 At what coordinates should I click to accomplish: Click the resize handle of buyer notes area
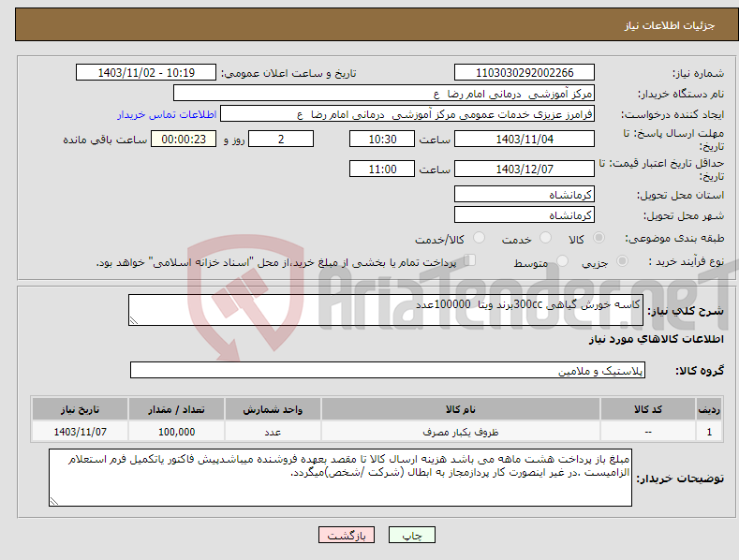[x=54, y=501]
